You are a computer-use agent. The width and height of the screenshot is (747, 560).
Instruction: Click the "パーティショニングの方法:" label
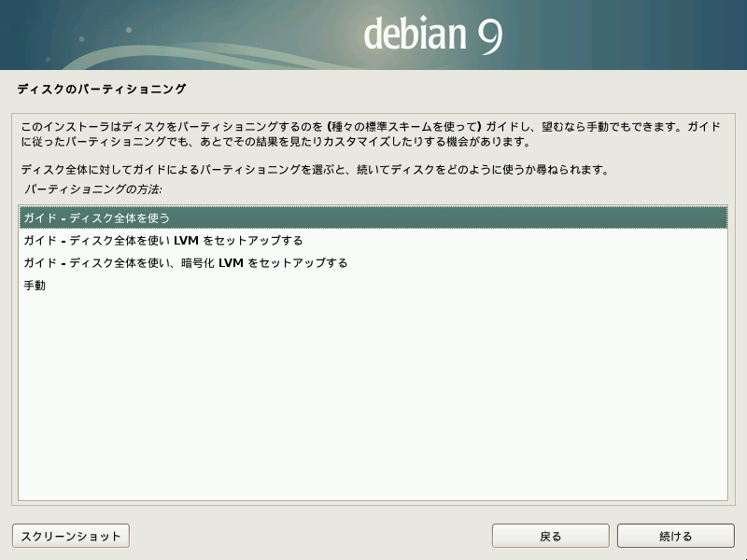point(92,189)
